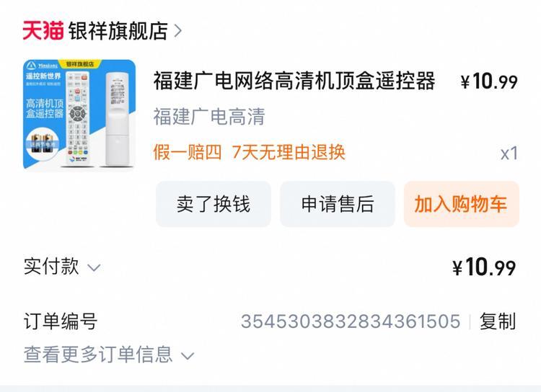Tap the chevron beside 查看更多订单信息
The image size is (541, 392).
(188, 355)
